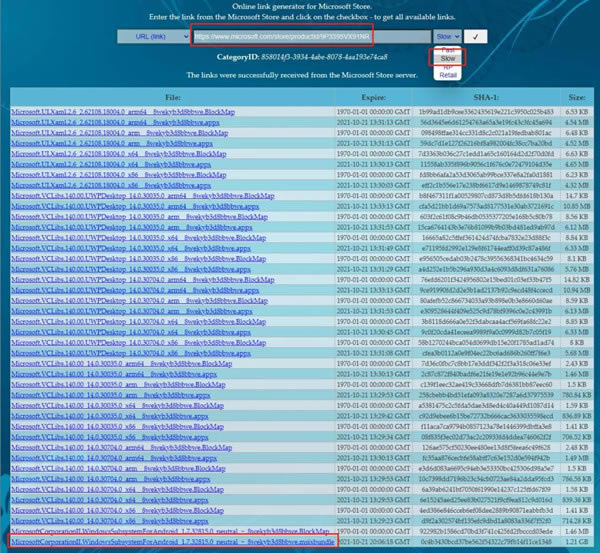
Task: Download VCLibs.140.00 14.0.30035.0 arm appx
Action: [x=111, y=395]
